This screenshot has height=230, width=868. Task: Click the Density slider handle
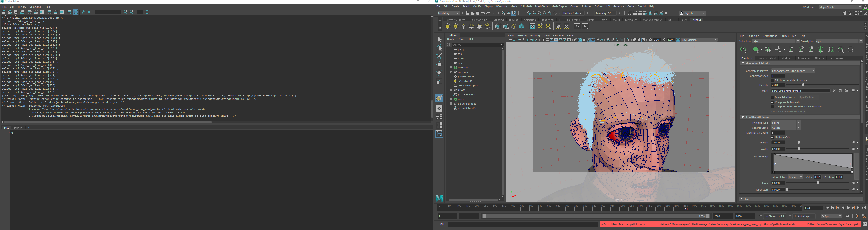click(x=803, y=85)
